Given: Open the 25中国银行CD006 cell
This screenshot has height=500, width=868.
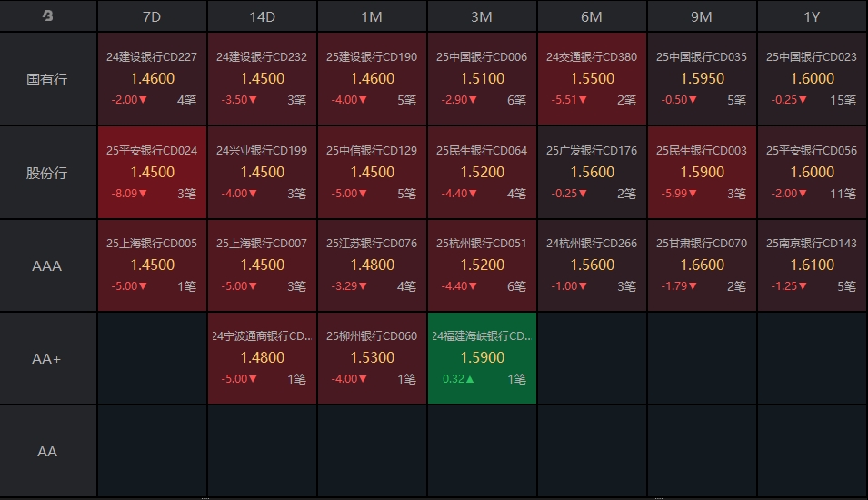Looking at the screenshot, I should pos(482,78).
